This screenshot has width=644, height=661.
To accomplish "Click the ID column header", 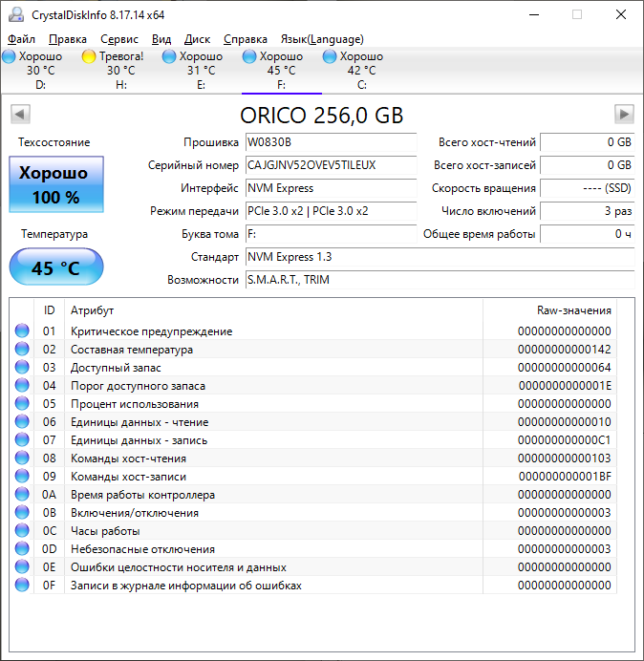I will coord(49,310).
